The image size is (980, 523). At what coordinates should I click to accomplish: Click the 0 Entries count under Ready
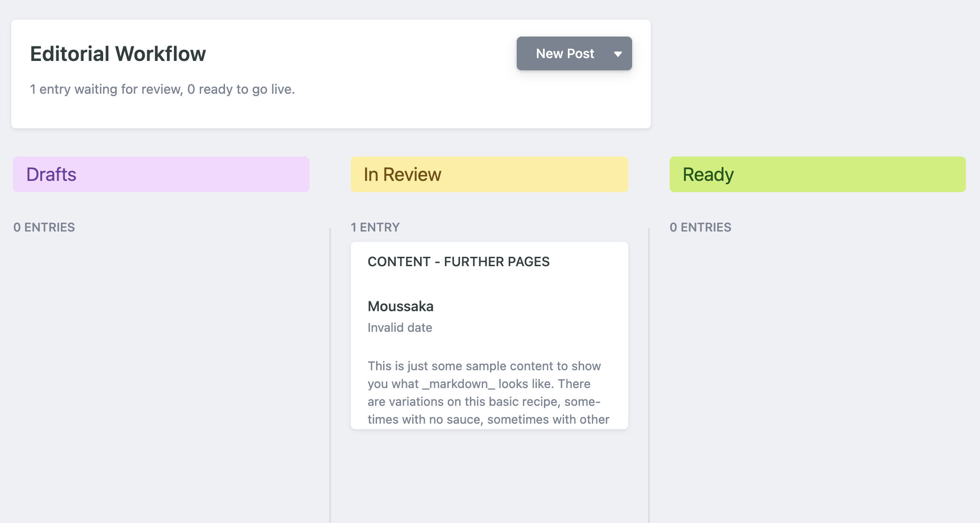tap(701, 227)
